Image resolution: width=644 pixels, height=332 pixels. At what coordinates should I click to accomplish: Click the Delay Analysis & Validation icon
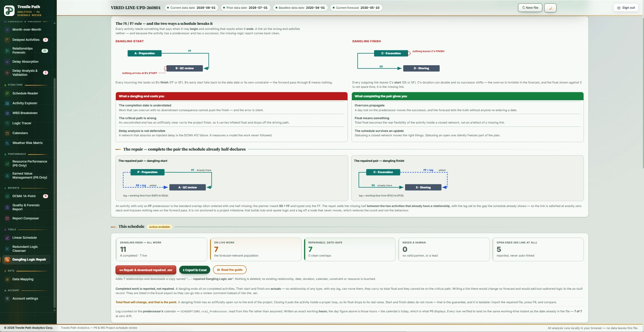click(x=7, y=73)
